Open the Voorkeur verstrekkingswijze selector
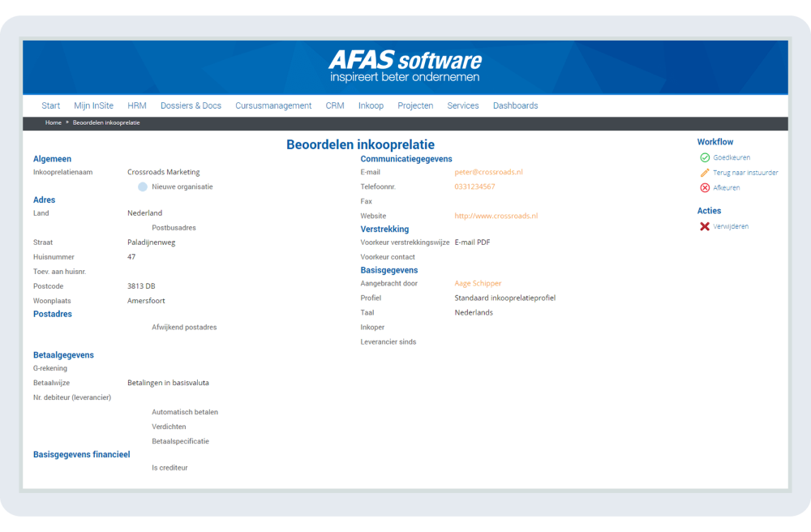 pos(472,242)
